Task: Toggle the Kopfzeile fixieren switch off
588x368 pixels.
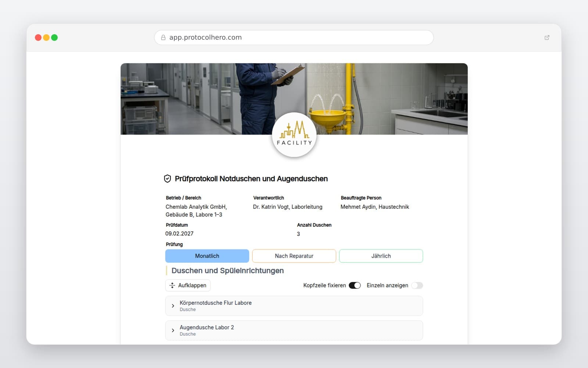Action: [355, 285]
